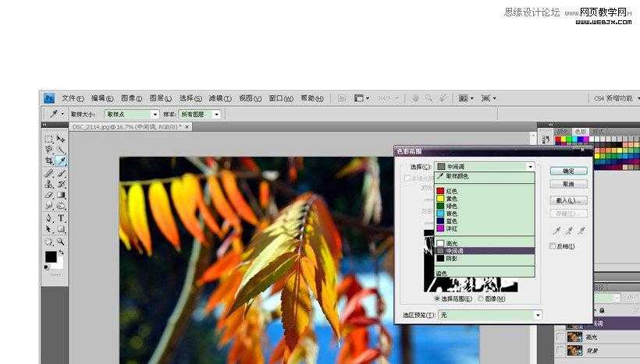
Task: Launch Bridge from the application bar
Action: pos(342,98)
